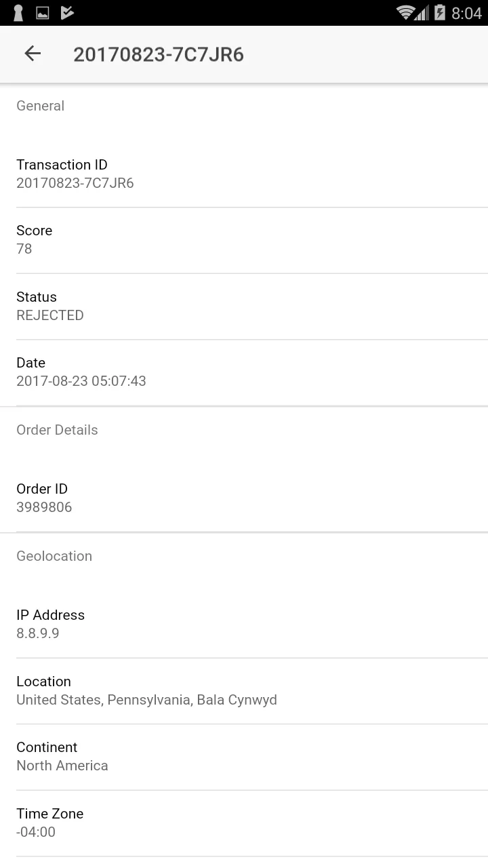Image resolution: width=488 pixels, height=868 pixels.
Task: Select the Score 78 row
Action: coord(244,240)
